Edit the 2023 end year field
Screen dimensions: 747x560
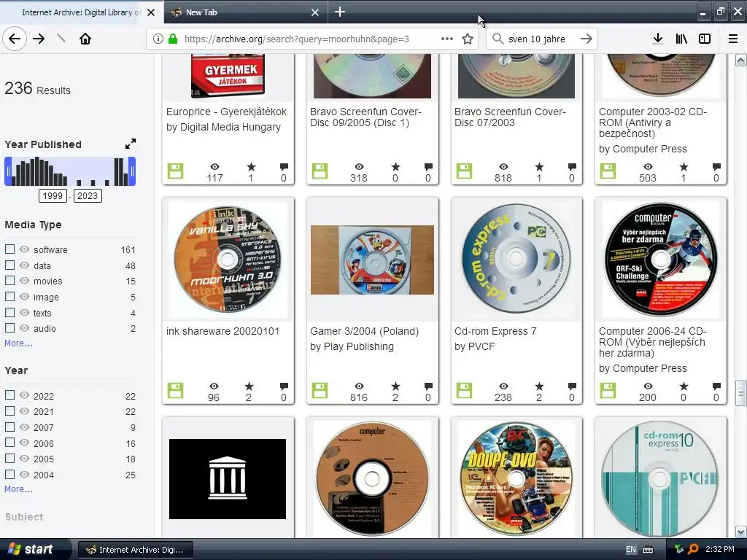(x=88, y=195)
